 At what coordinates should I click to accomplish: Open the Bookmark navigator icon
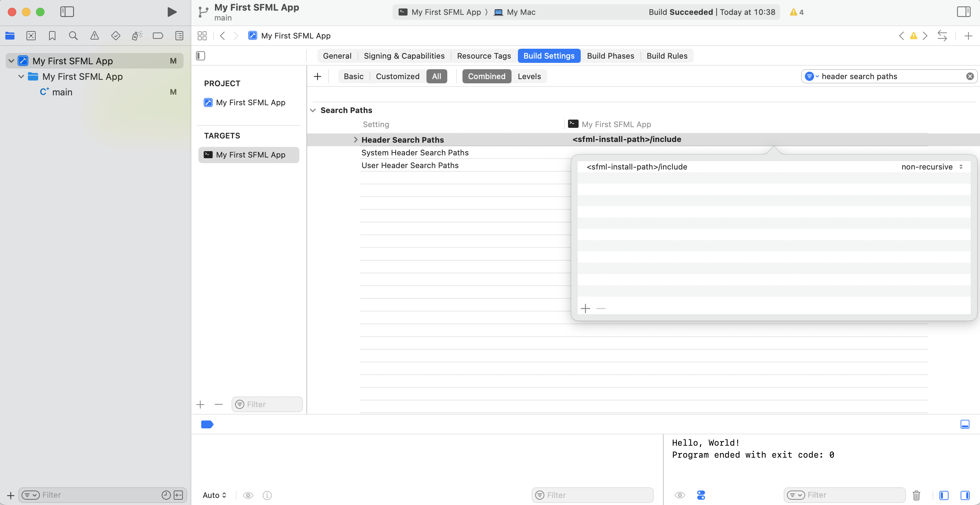coord(52,35)
